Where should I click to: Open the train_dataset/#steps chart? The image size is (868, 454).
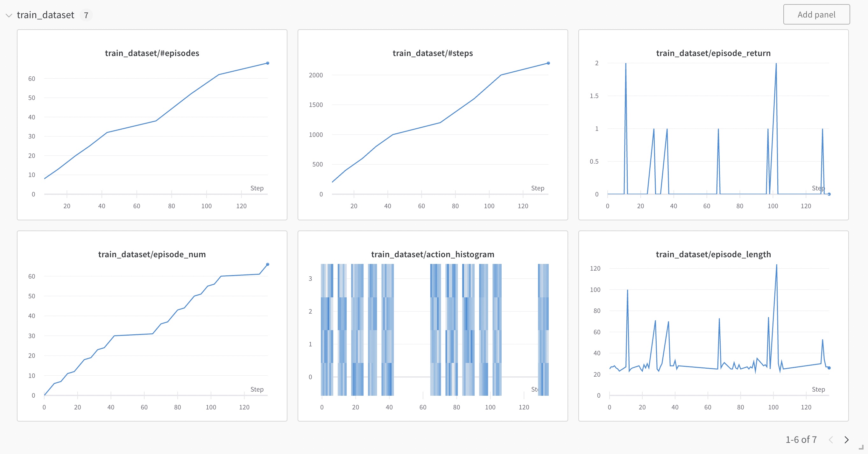click(433, 125)
